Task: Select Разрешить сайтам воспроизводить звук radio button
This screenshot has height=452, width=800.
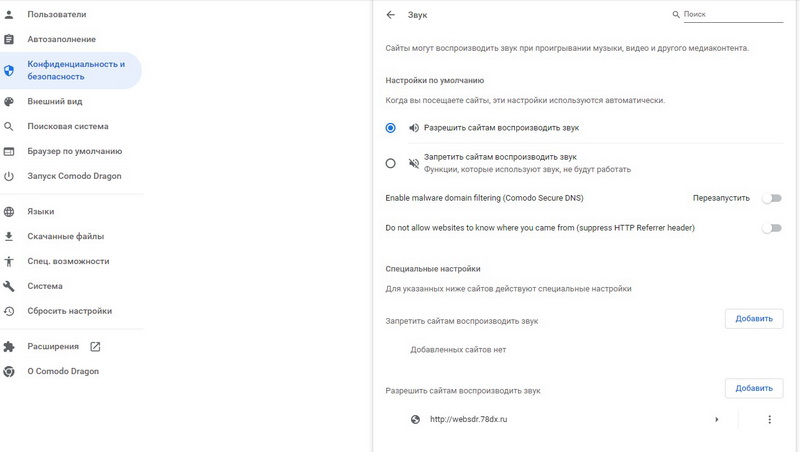Action: pyautogui.click(x=390, y=128)
